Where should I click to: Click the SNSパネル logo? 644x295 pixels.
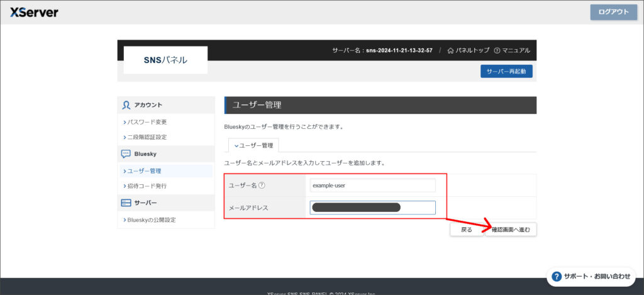pyautogui.click(x=165, y=60)
